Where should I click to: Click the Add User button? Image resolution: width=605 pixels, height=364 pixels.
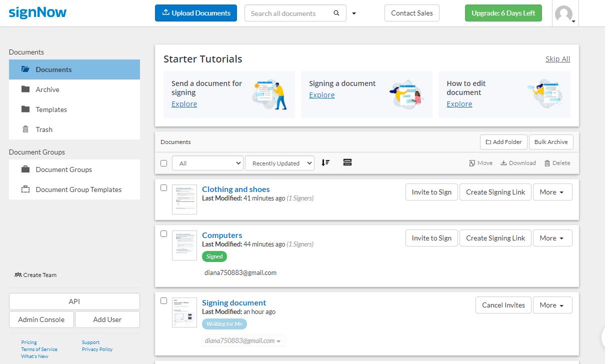click(107, 319)
